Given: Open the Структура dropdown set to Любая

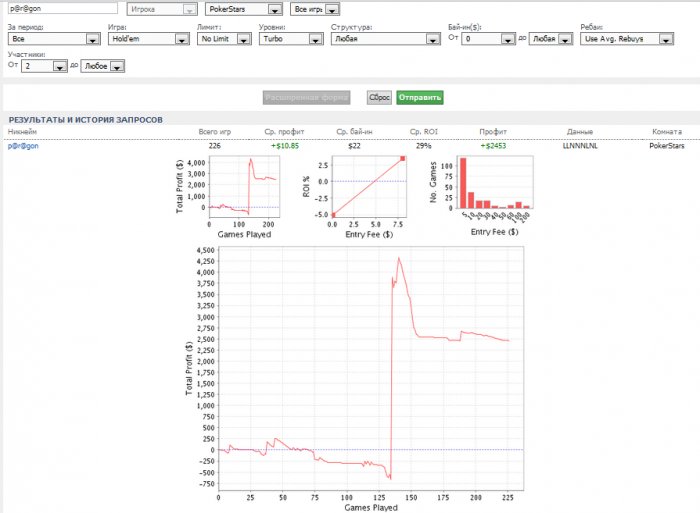Looking at the screenshot, I should [386, 39].
